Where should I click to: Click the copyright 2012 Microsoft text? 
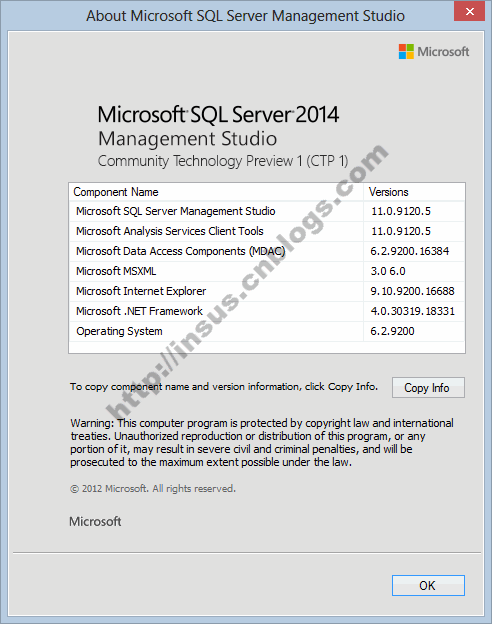(x=153, y=489)
